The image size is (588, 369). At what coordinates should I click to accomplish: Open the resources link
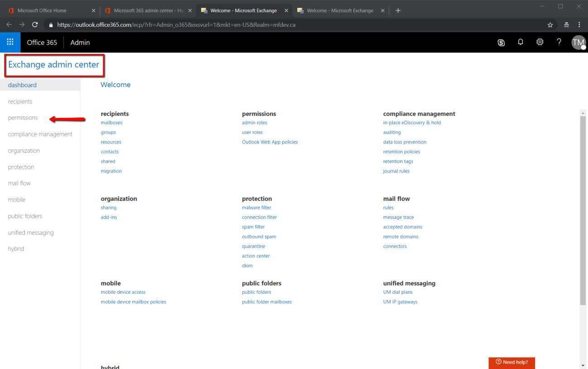(111, 142)
